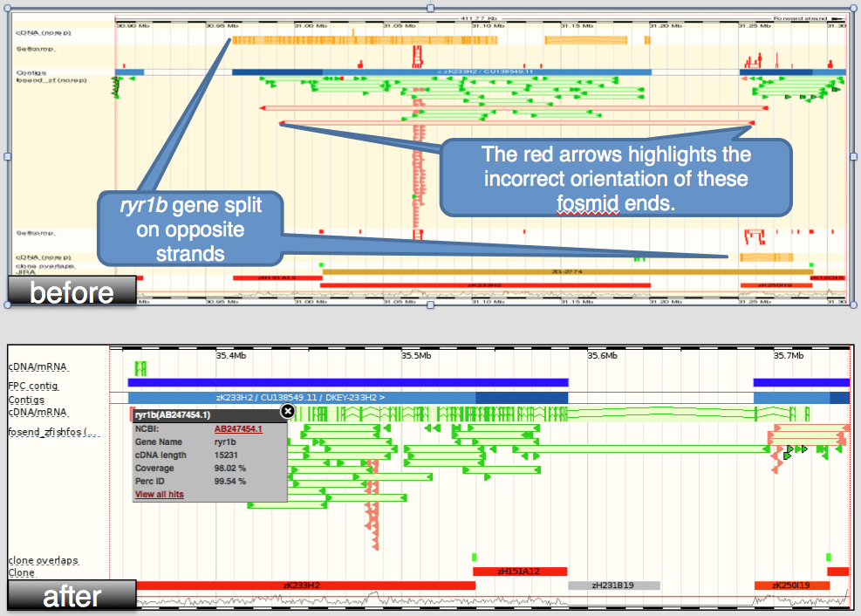Select the zK233H2 red clone bar in the after panel

[x=302, y=585]
